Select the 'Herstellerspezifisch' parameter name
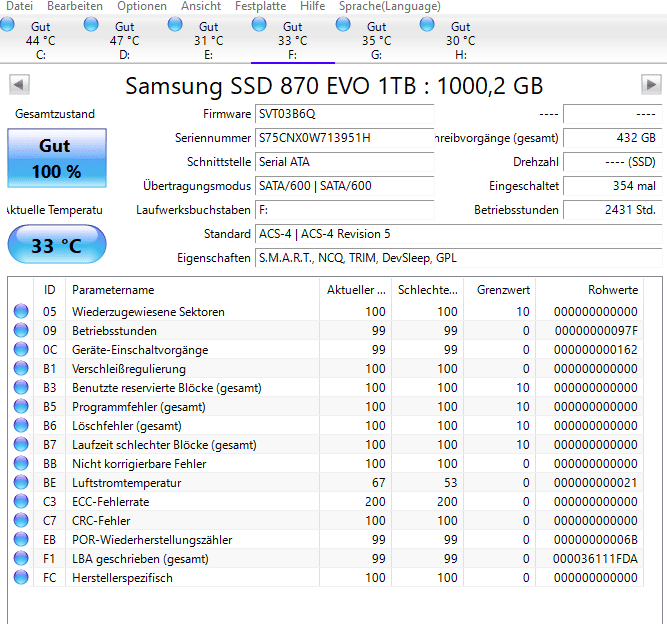Screen dimensions: 667x624 pos(122,578)
